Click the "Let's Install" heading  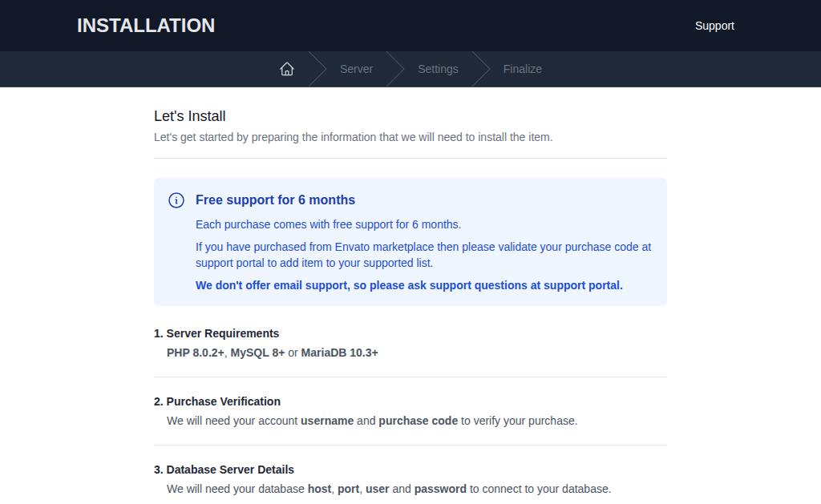point(190,116)
